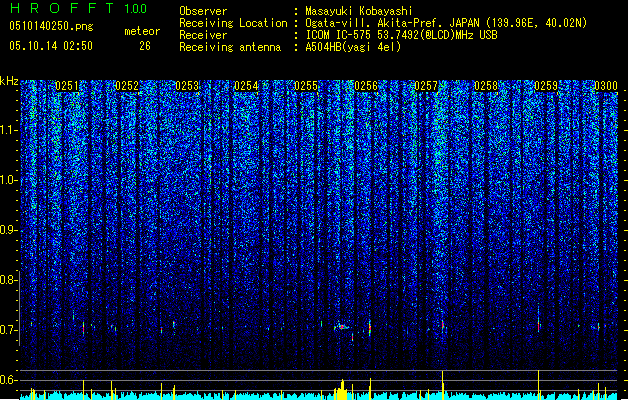Click the Ogata-vill. Akita-Pref. JAPAN location text

pyautogui.click(x=446, y=23)
